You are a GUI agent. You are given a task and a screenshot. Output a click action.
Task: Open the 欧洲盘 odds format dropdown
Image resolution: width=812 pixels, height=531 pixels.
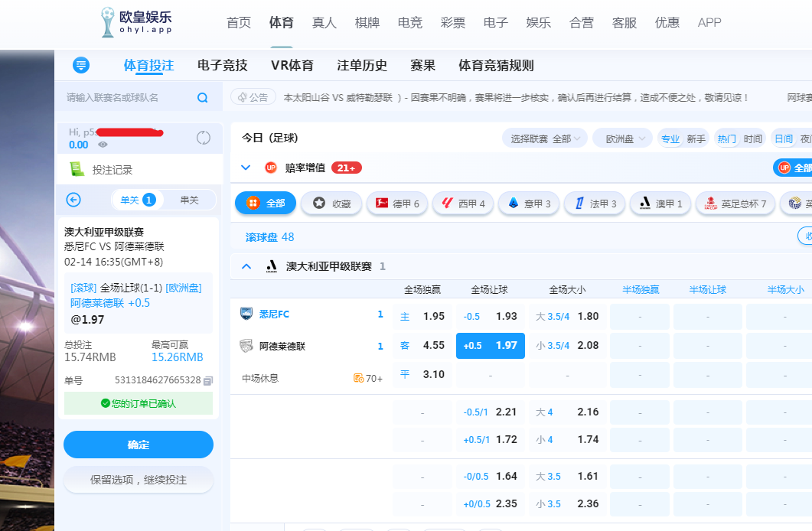coord(621,138)
